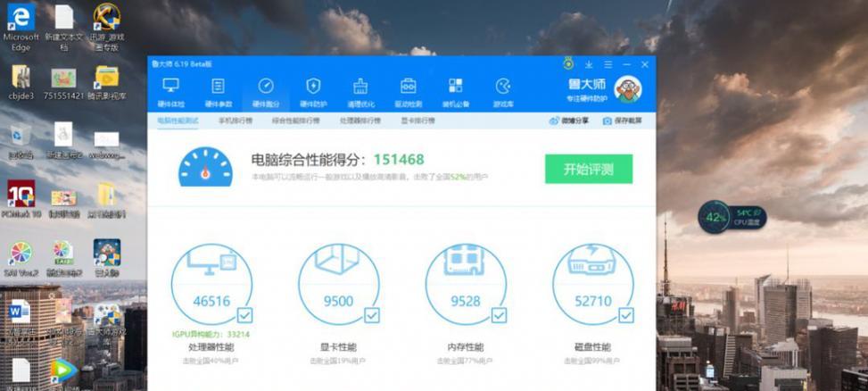Click the processor score circle 46516

[211, 285]
